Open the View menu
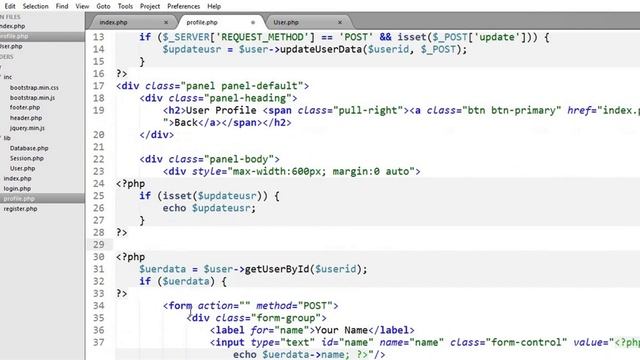Screen dimensions: 640x360 pos(82,6)
